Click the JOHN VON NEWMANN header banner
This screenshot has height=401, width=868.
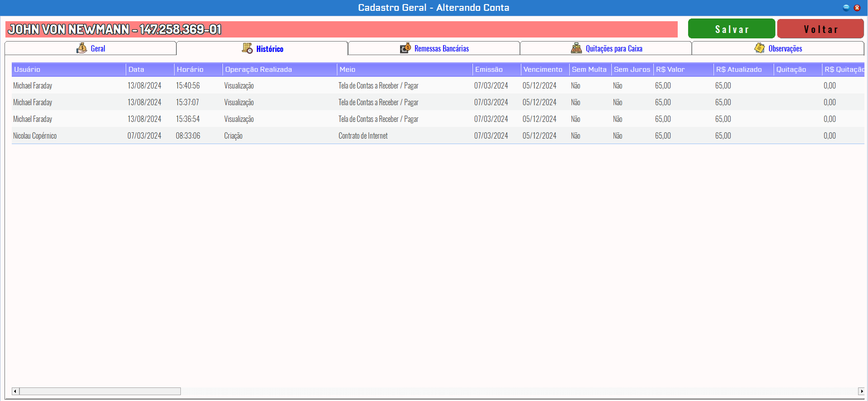(341, 29)
